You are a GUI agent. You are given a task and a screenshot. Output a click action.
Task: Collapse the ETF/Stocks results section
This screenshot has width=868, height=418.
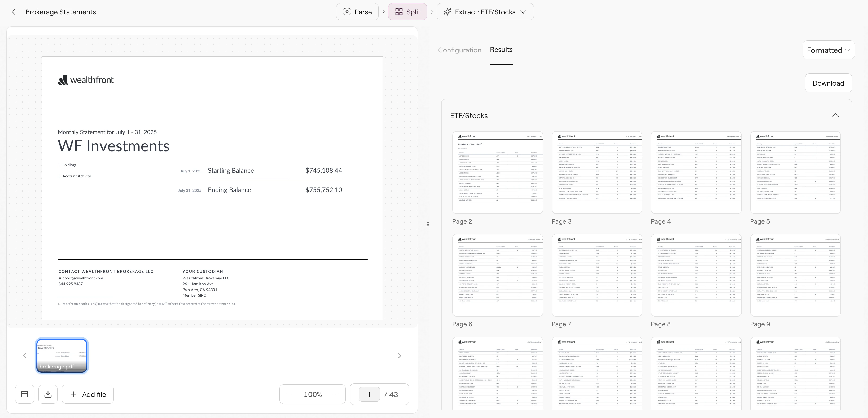click(836, 115)
